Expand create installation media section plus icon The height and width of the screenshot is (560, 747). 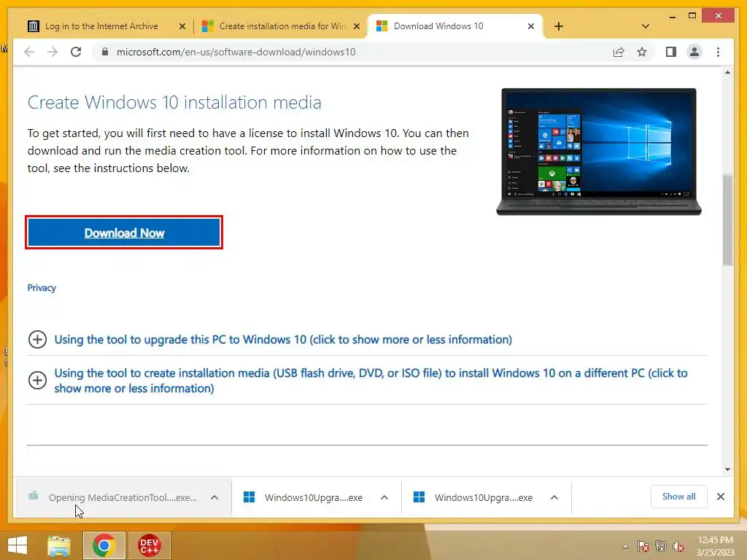point(37,380)
